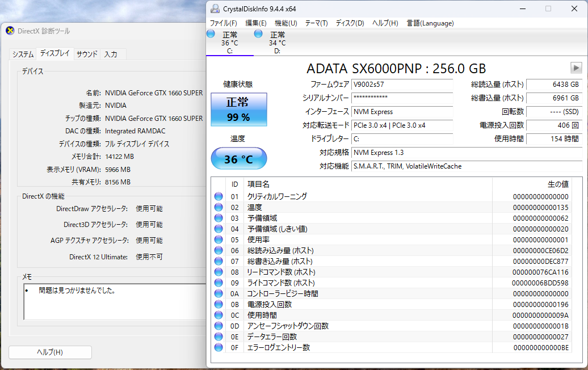The height and width of the screenshot is (370, 588).
Task: Switch to ディスプレイ tab in DirectX tool
Action: click(54, 53)
